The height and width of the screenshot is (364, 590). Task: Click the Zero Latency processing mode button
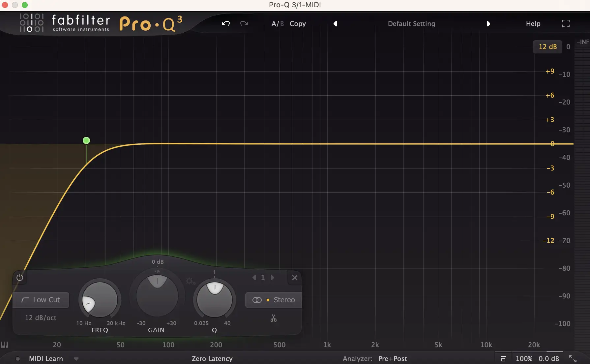pyautogui.click(x=212, y=359)
